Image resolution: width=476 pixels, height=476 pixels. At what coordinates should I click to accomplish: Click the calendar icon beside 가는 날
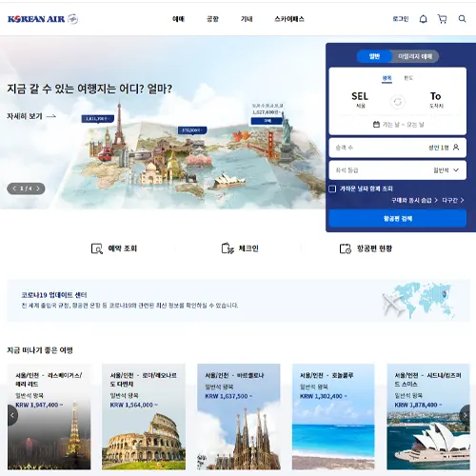click(x=376, y=125)
